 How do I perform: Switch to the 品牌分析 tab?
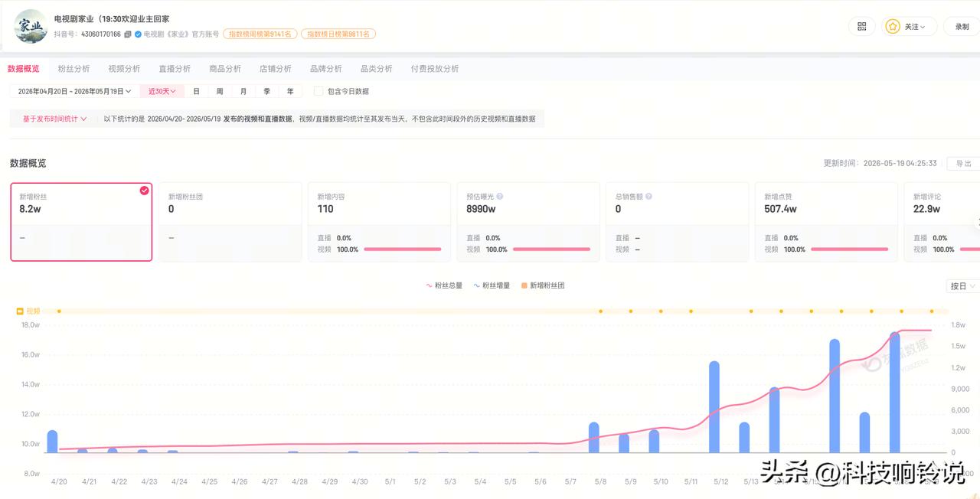pos(326,69)
